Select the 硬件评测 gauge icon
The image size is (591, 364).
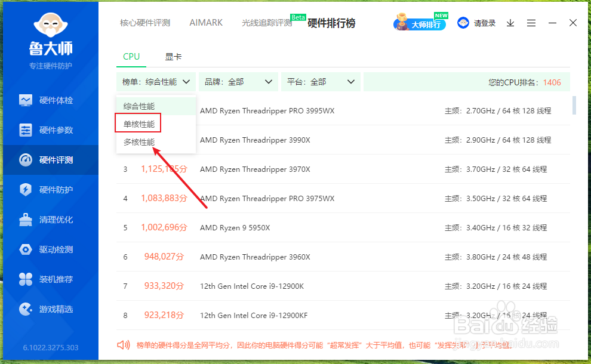click(26, 160)
